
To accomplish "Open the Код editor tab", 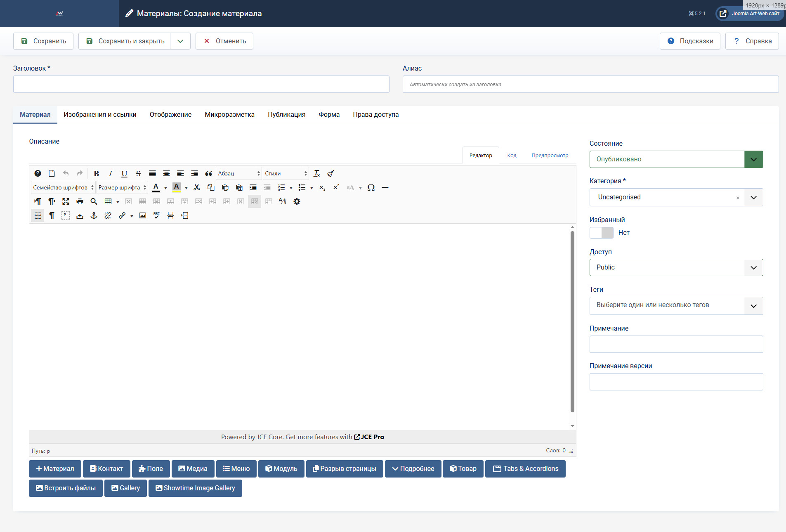I will click(x=512, y=156).
